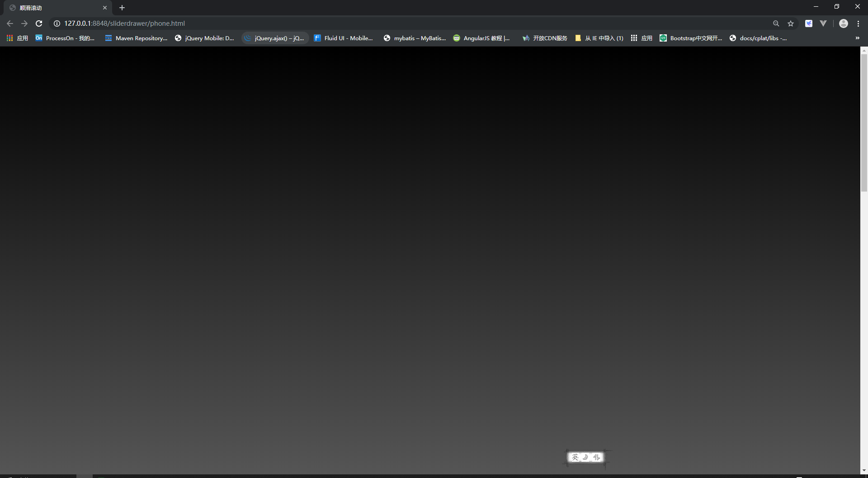Open second 应用 bookmark with grid icon
Image resolution: width=868 pixels, height=478 pixels.
642,38
